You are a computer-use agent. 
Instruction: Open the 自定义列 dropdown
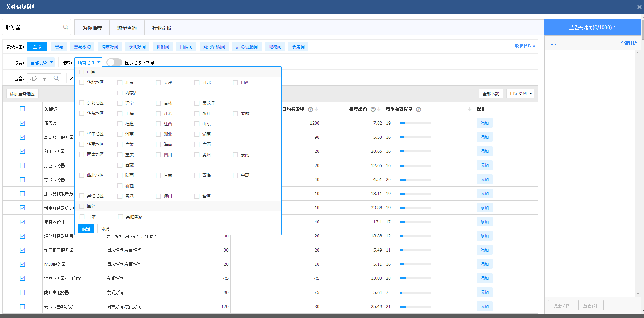pyautogui.click(x=520, y=94)
